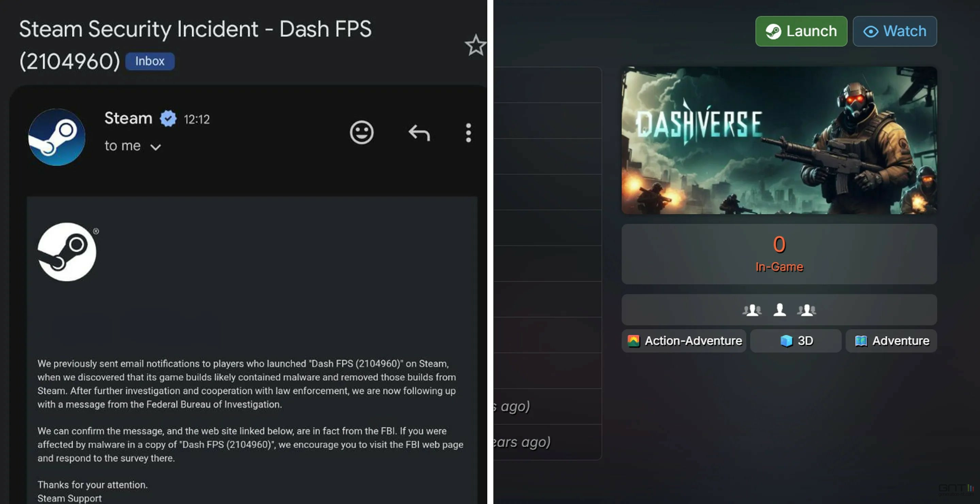
Task: Click the last multi-player group icon
Action: point(806,310)
